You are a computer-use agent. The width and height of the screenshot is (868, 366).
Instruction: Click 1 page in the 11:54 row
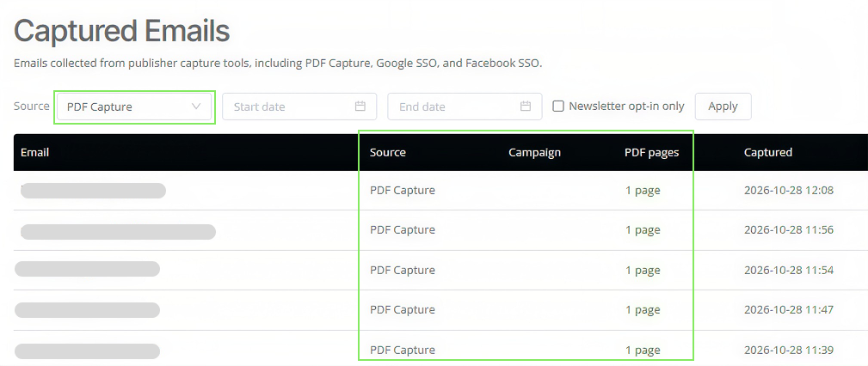click(x=643, y=271)
